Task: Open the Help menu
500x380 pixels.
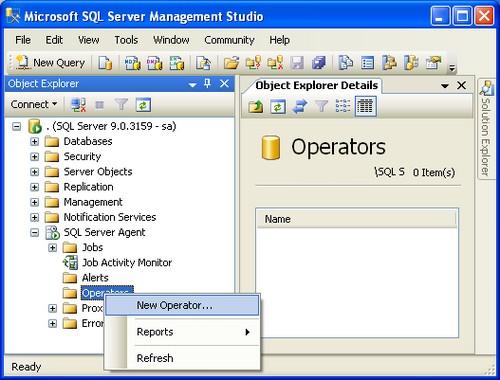Action: [279, 40]
